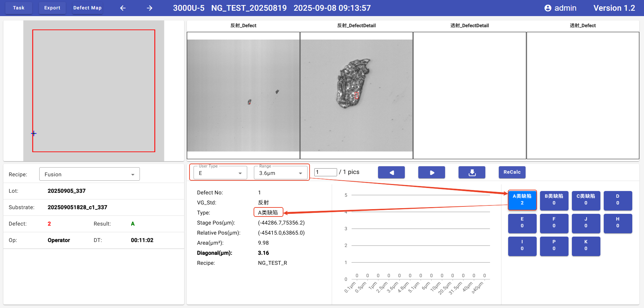Screen dimensions: 644x308
Task: Click the red defect marker in detail image
Action: tap(356, 96)
